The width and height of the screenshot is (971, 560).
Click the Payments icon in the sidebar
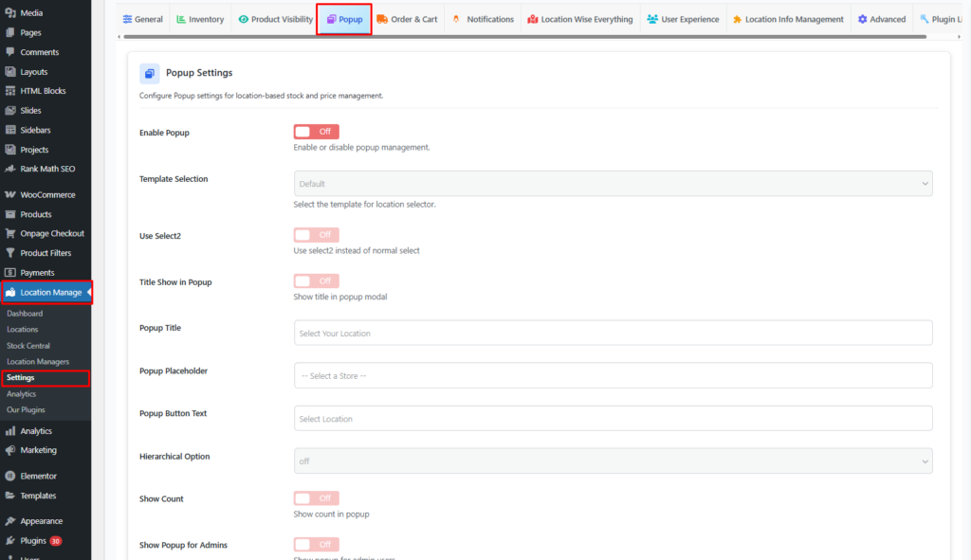point(9,273)
